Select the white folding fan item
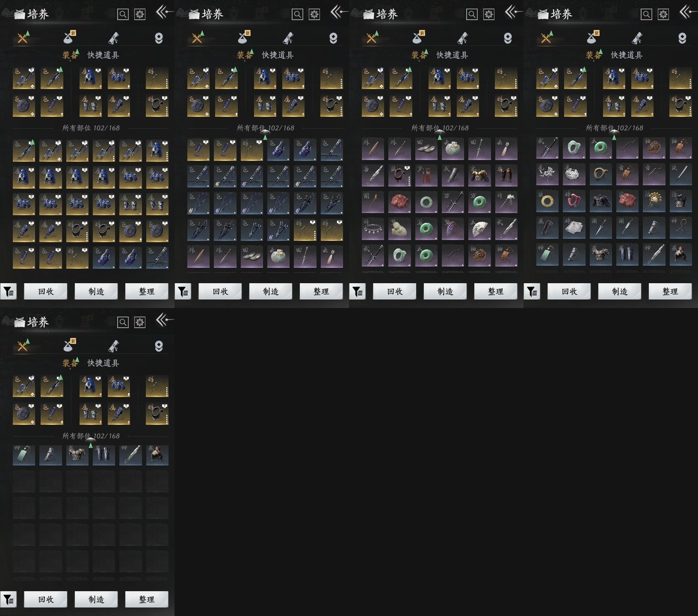This screenshot has height=616, width=698. tap(479, 229)
